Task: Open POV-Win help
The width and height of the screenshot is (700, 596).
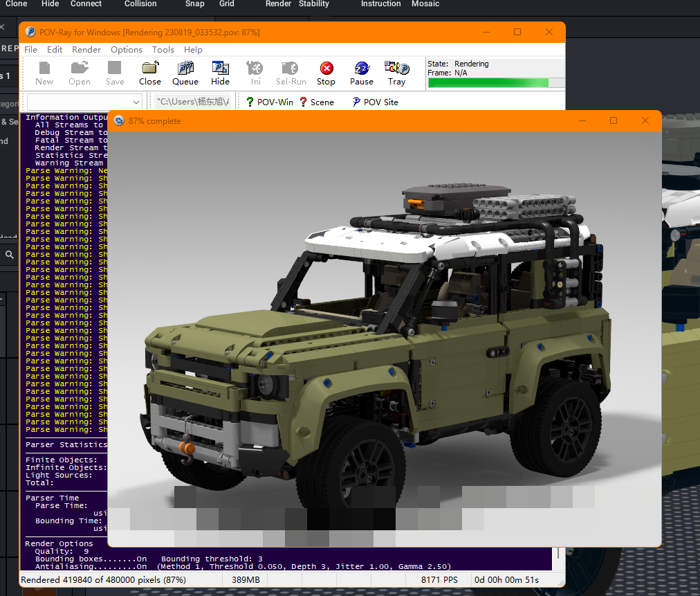Action: 270,102
